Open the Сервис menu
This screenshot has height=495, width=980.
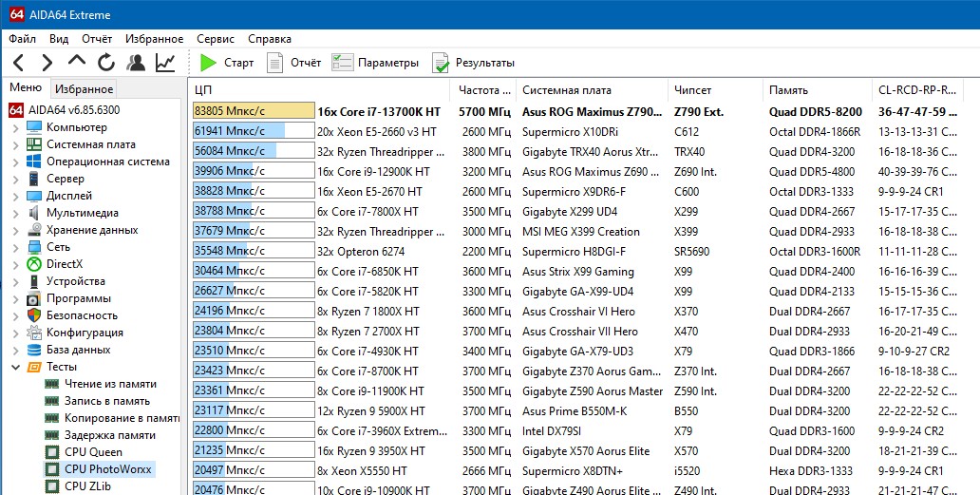coord(216,39)
